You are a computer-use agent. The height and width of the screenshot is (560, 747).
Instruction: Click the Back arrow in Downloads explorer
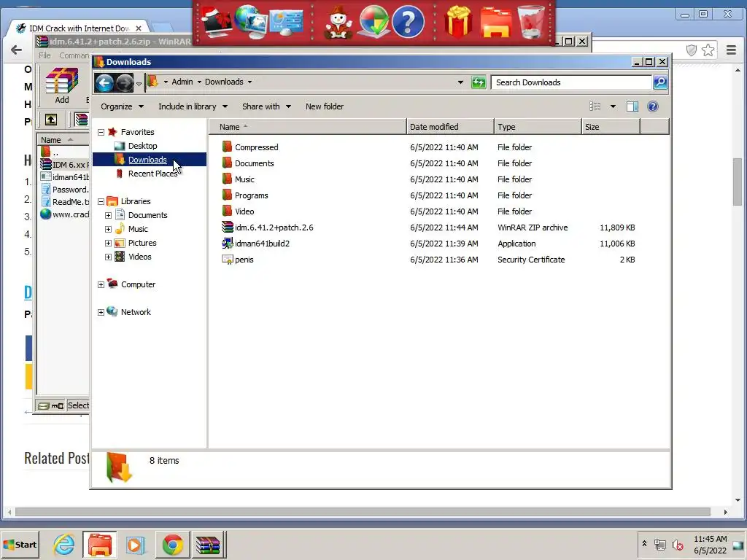(104, 83)
